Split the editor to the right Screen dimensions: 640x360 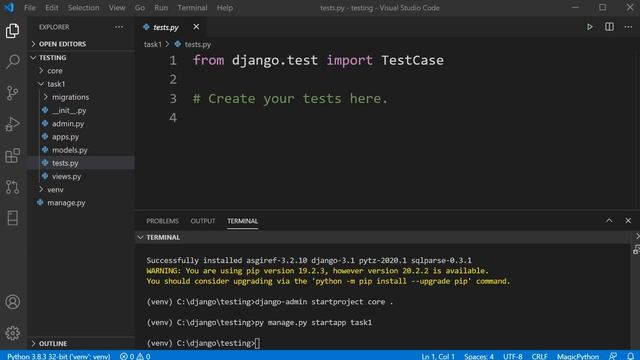[x=609, y=27]
